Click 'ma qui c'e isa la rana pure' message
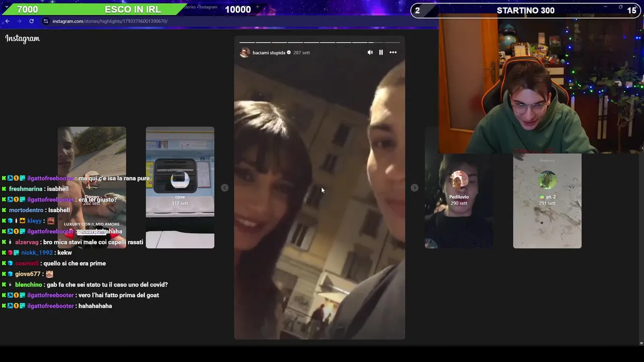Viewport: 644px width, 362px height. point(114,178)
